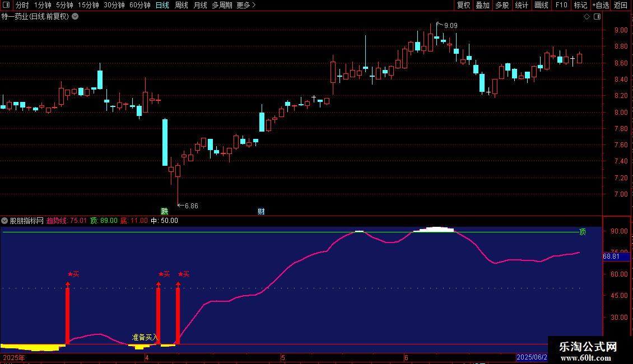
Task: Click the first ★买 buy signal
Action: (73, 274)
